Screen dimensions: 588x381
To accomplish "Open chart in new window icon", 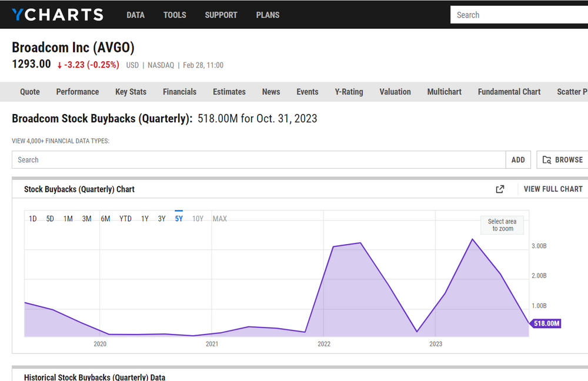I will (x=500, y=189).
